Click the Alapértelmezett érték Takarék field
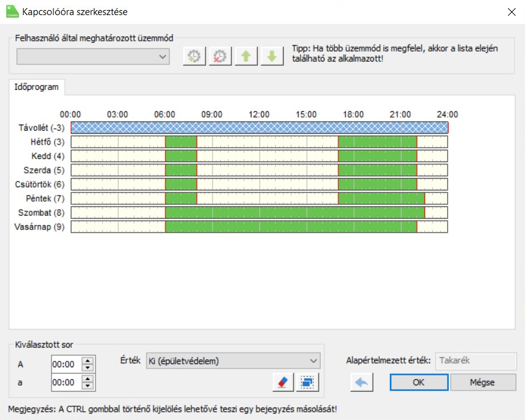Image resolution: width=525 pixels, height=420 pixels. coord(476,361)
